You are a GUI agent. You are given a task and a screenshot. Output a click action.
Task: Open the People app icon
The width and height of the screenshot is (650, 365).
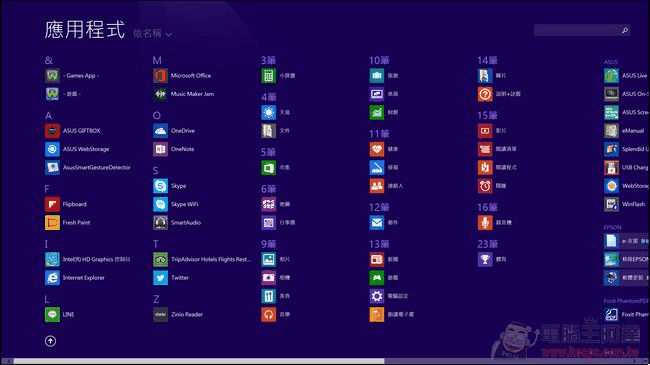coord(377,186)
